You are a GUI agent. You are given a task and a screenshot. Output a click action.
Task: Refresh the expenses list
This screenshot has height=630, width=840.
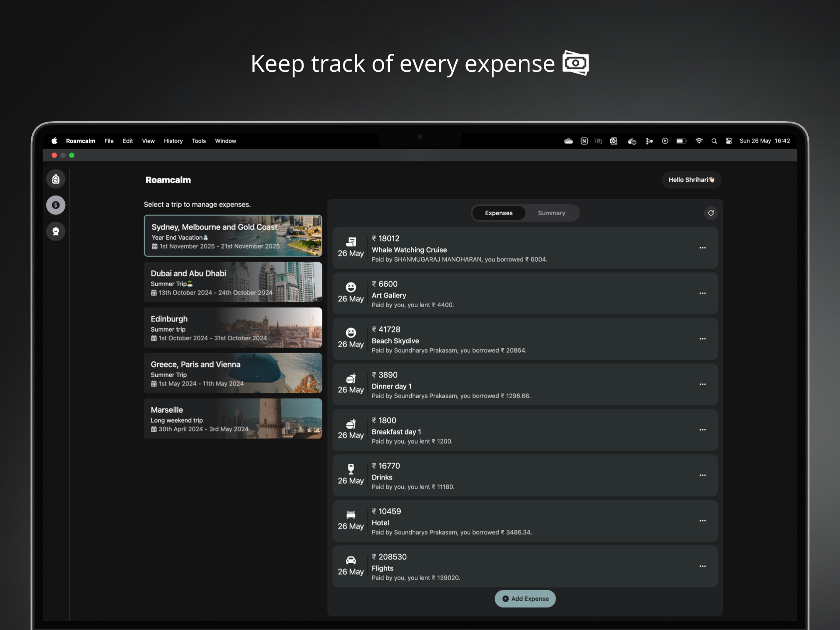click(711, 213)
